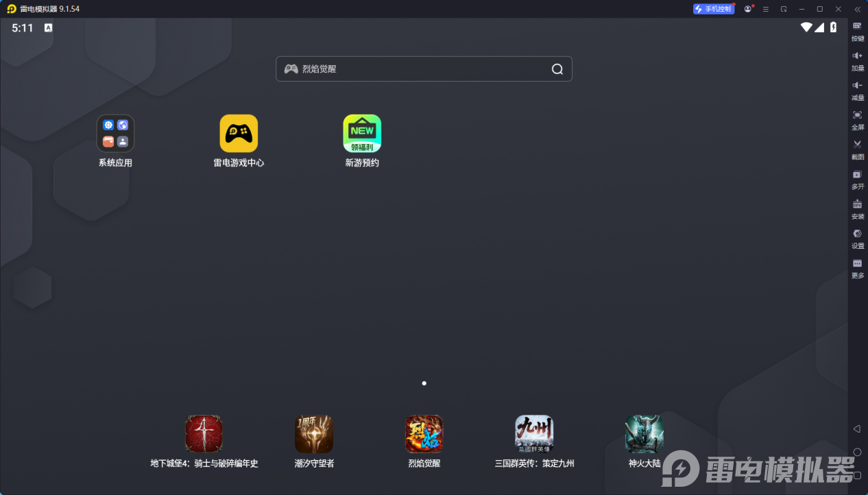Collapse the sidebar with double-chevron
This screenshot has height=495, width=868.
[x=857, y=9]
